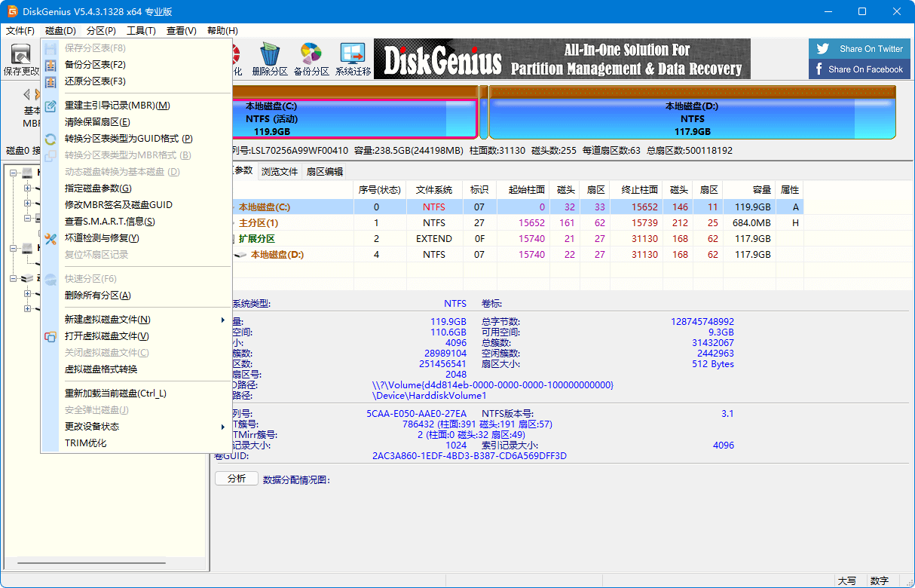This screenshot has height=588, width=915.
Task: Open the 分区(P) menu
Action: pyautogui.click(x=101, y=31)
